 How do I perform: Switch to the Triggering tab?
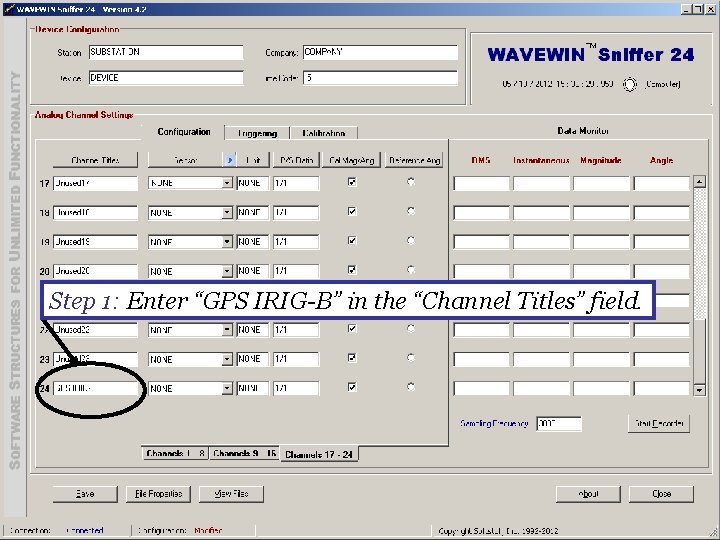coord(257,133)
